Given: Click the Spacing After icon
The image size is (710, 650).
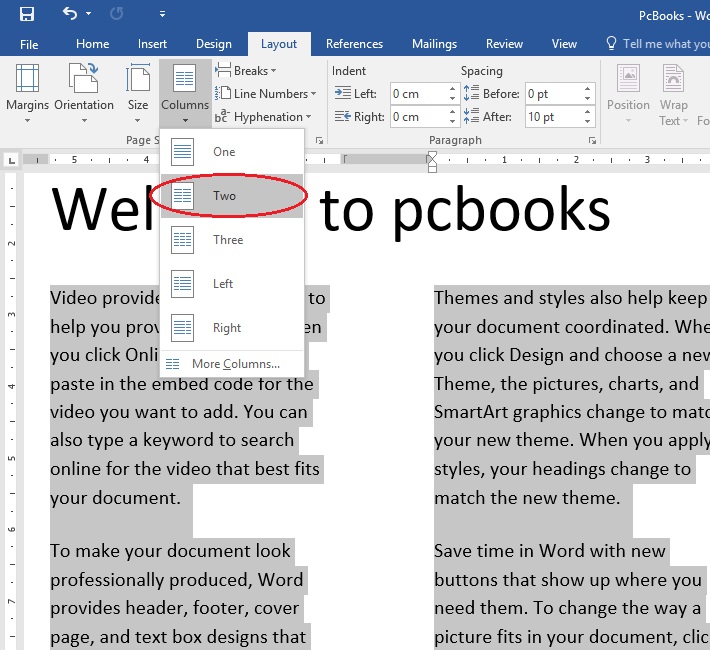Looking at the screenshot, I should [x=471, y=116].
